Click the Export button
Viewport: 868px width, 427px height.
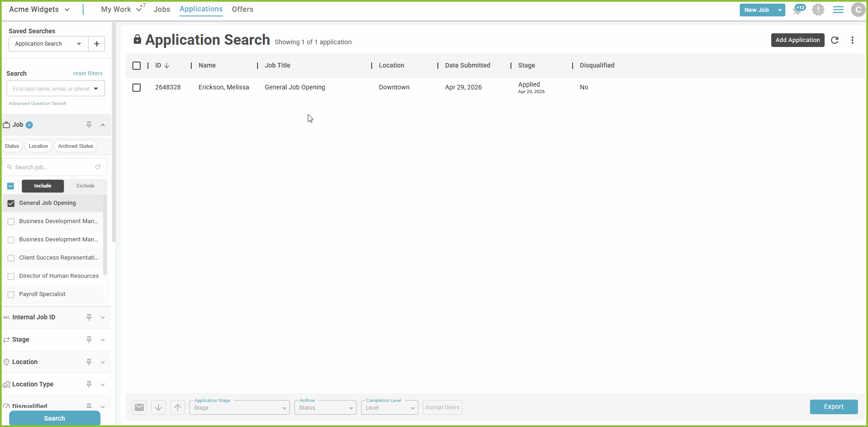coord(833,407)
